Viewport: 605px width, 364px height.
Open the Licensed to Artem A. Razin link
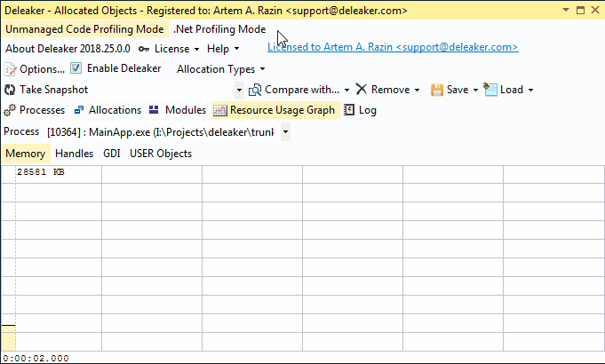click(393, 47)
